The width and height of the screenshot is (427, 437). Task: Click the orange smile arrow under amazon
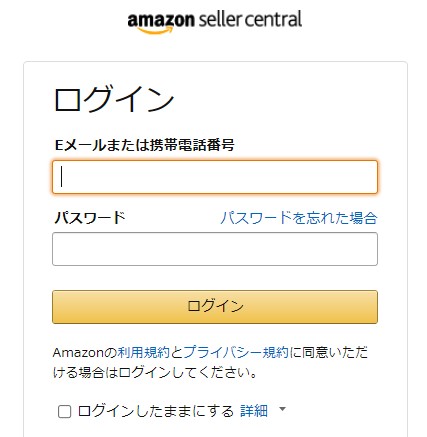tap(156, 30)
